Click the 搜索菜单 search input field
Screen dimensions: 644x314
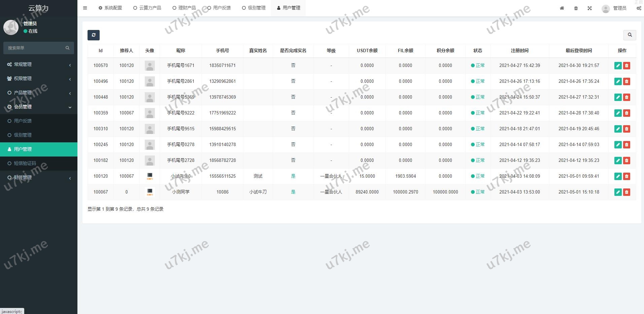(x=35, y=48)
